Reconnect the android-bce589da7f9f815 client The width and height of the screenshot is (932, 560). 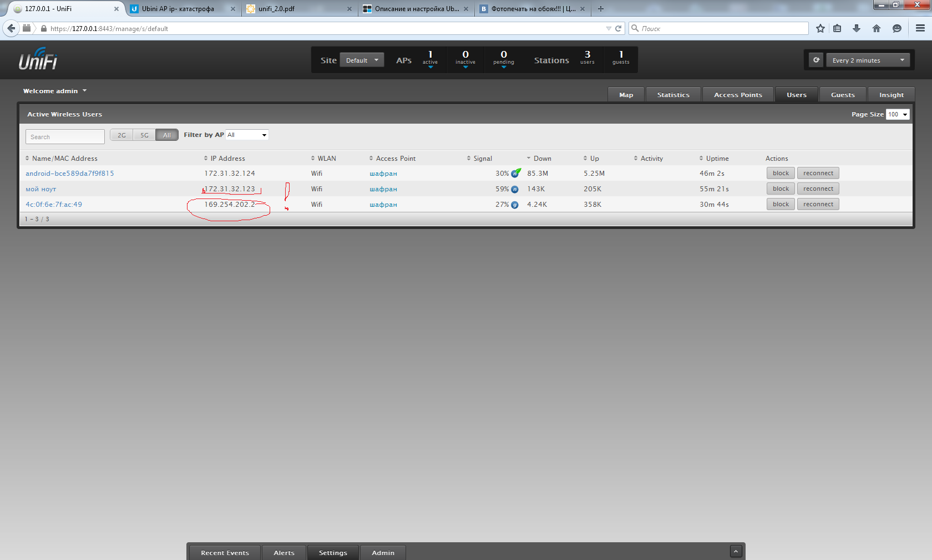click(x=818, y=173)
